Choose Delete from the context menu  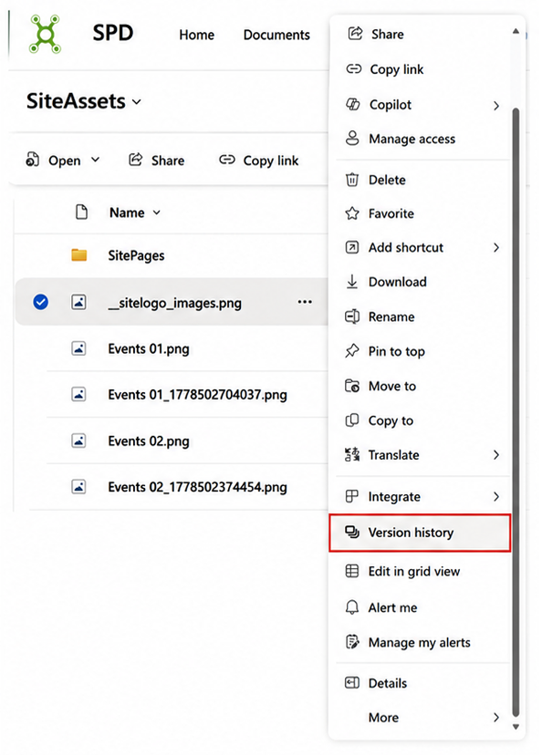420,180
